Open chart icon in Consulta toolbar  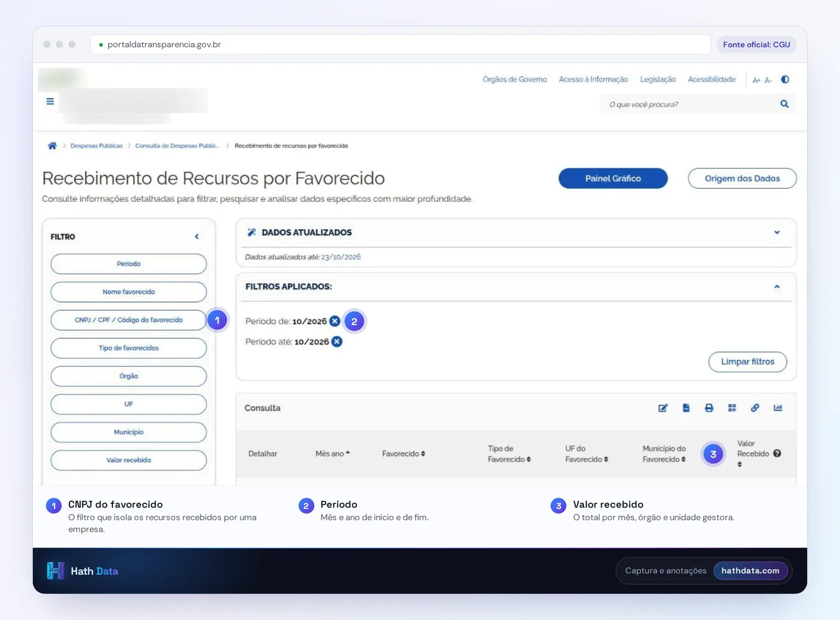tap(778, 408)
